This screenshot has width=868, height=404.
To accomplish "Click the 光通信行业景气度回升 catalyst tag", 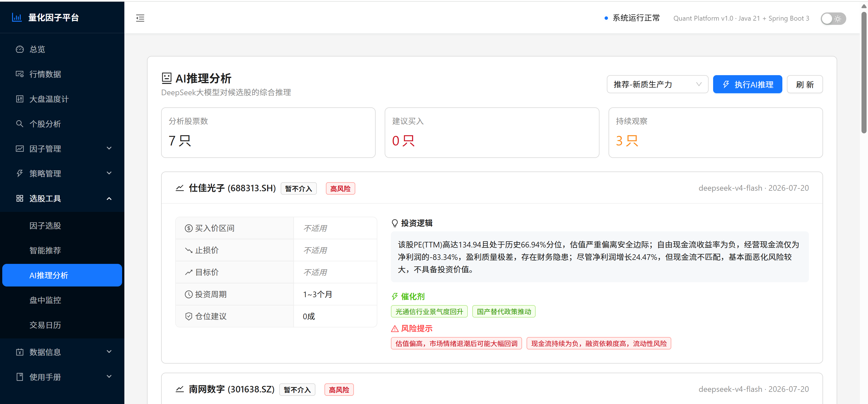I will tap(429, 311).
